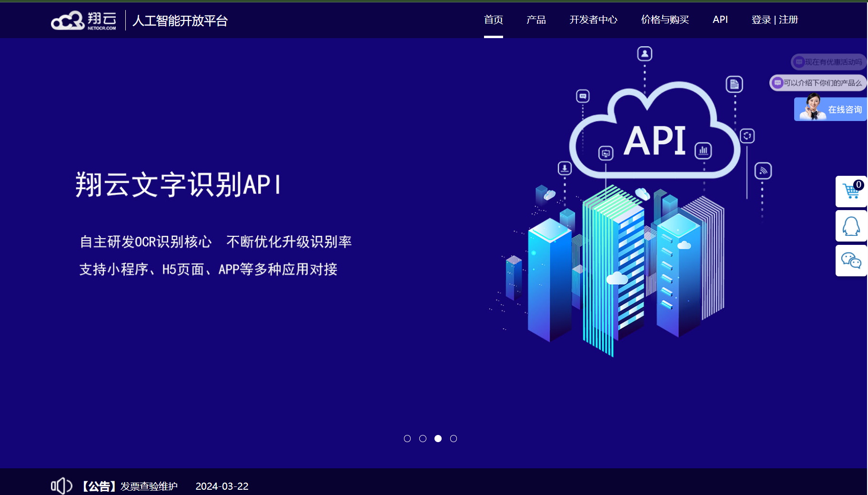
Task: Click the 翔云文字识别API banner heading
Action: tap(178, 184)
